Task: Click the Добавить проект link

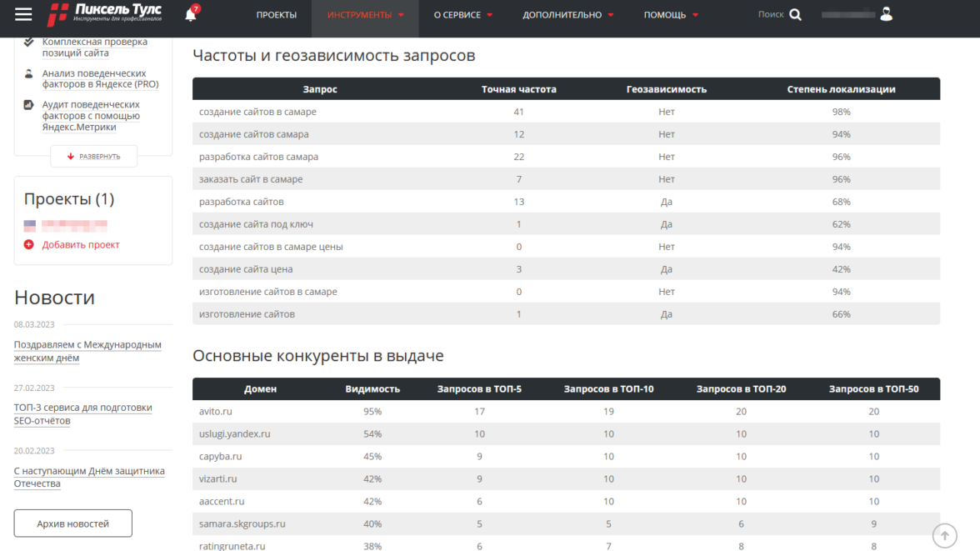Action: [81, 244]
